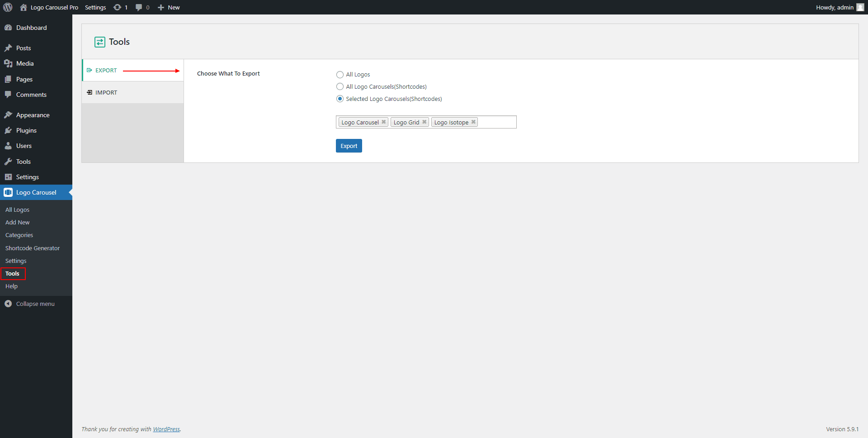Open the updates icon in admin bar
This screenshot has width=868, height=438.
pyautogui.click(x=118, y=7)
